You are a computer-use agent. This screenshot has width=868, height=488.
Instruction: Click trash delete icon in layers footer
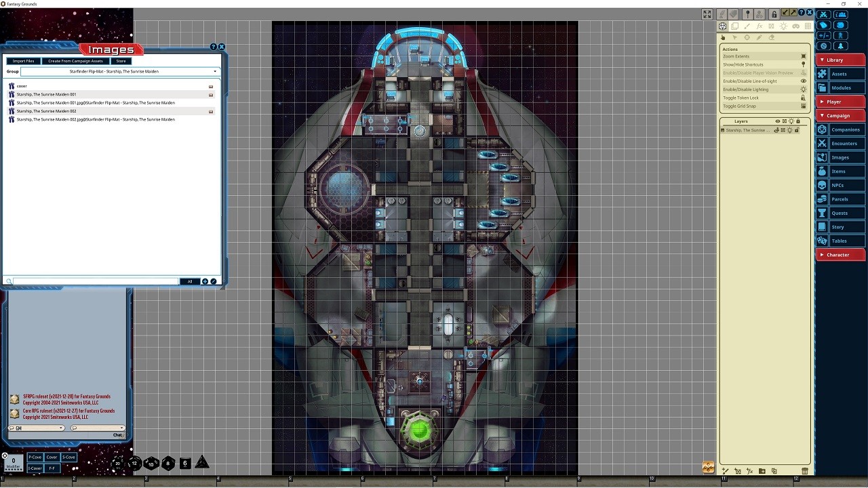pos(805,471)
